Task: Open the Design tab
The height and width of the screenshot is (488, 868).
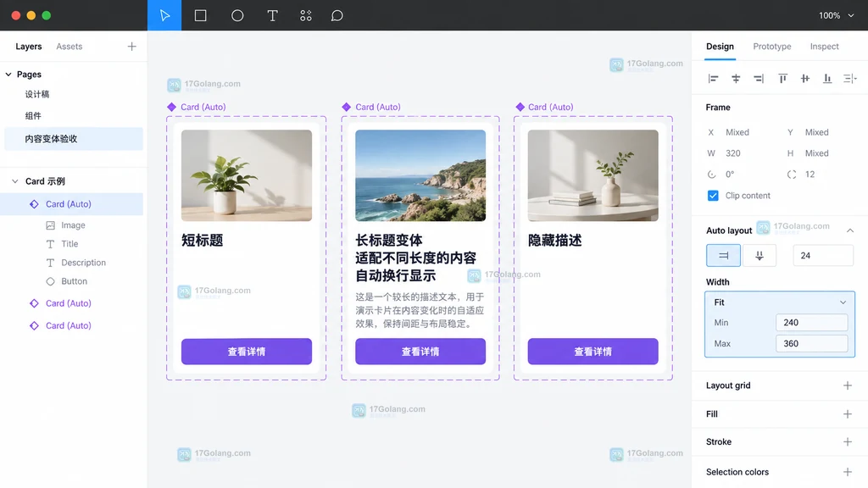Action: point(720,47)
